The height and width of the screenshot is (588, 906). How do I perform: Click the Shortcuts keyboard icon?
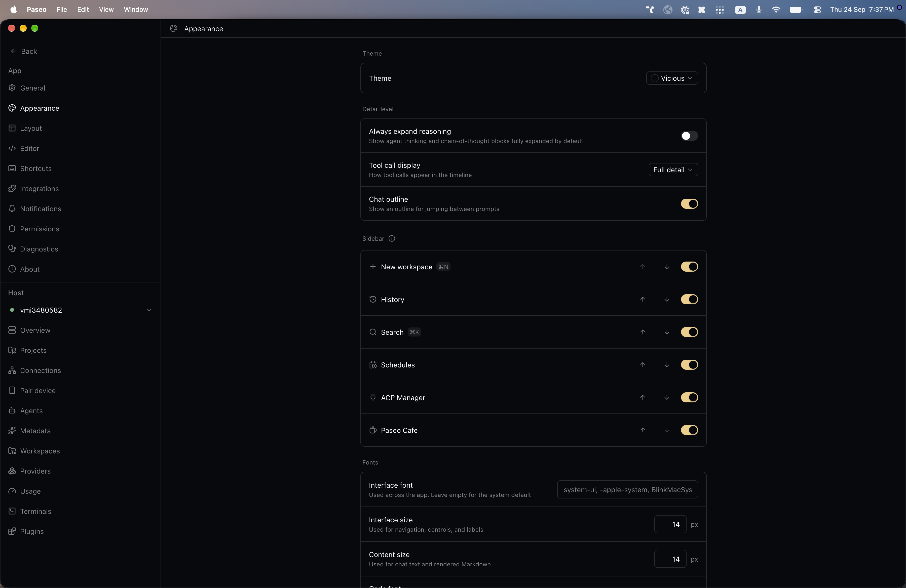[x=12, y=169]
